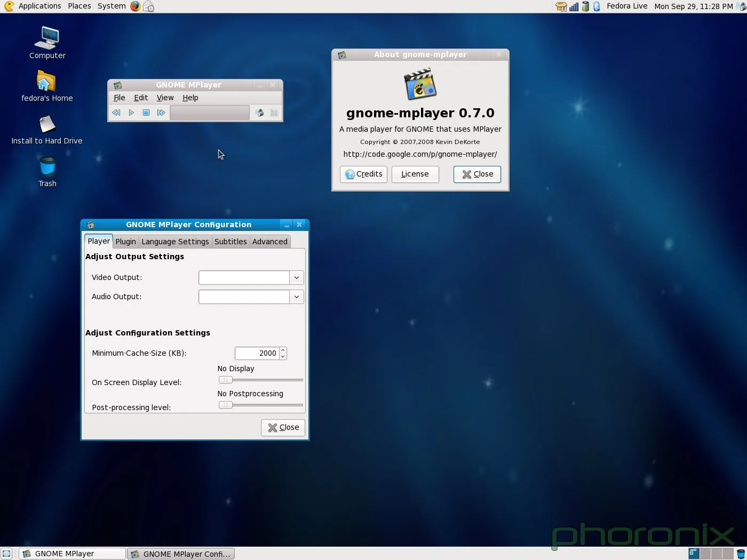Screen dimensions: 747x560
Task: Rewind in GNOME MPlayer toolbar
Action: coord(116,113)
